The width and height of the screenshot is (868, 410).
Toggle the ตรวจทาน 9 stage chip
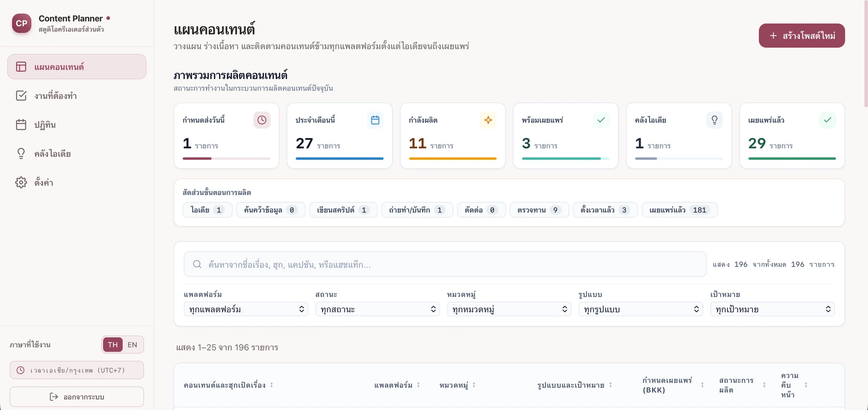click(x=539, y=210)
